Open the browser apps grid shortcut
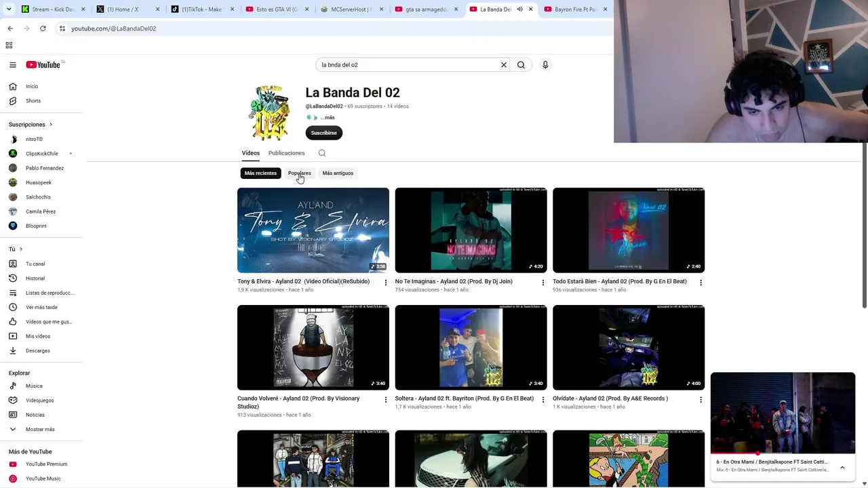 coord(9,45)
